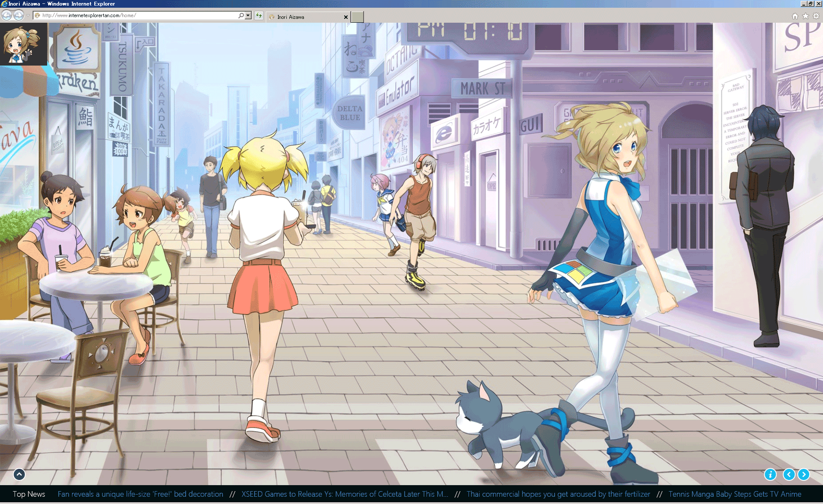Open the recent pages dropdown arrow

coord(28,16)
